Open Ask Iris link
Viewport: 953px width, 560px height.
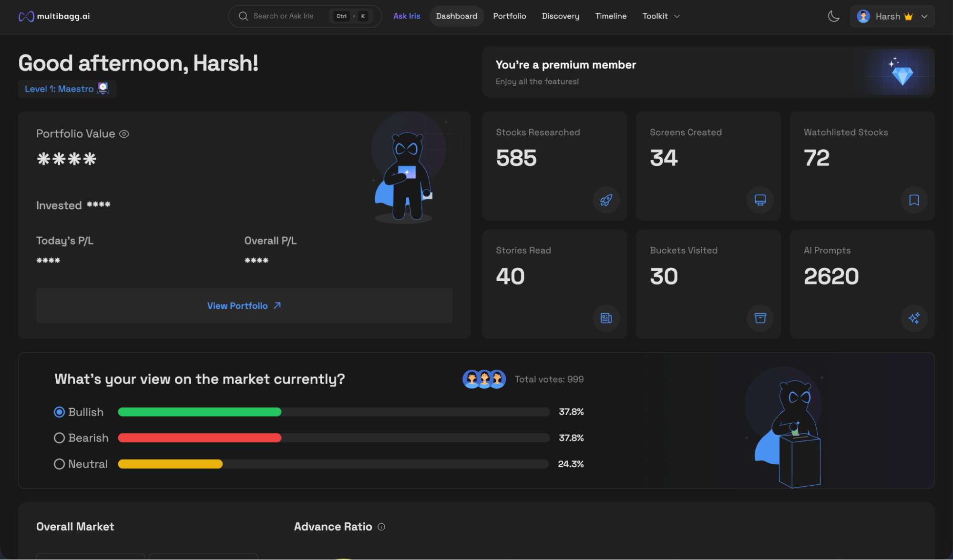406,16
